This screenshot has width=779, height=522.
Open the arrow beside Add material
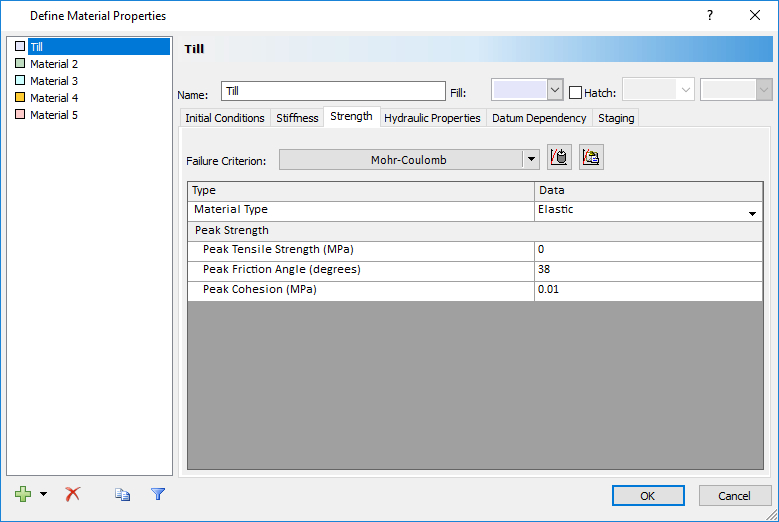coord(44,494)
